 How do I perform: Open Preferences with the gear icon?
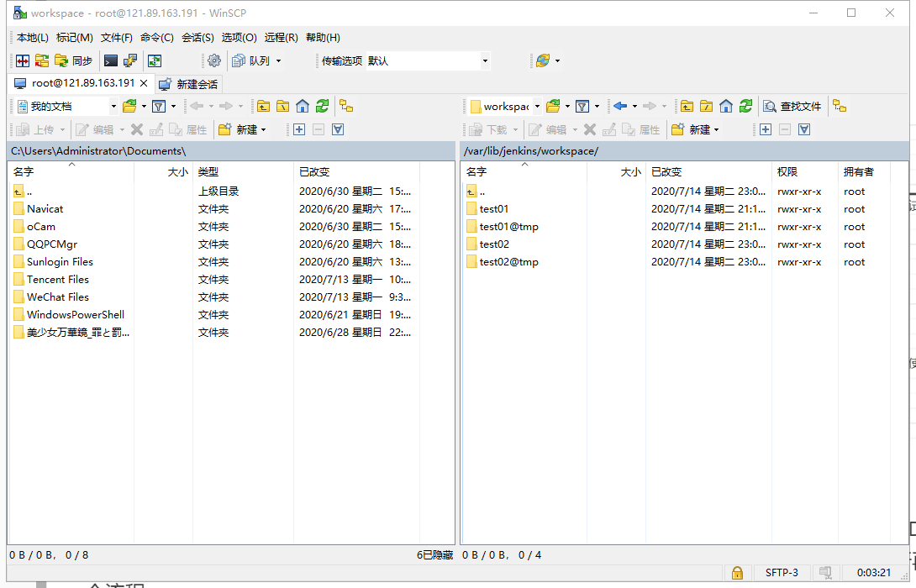(x=213, y=60)
